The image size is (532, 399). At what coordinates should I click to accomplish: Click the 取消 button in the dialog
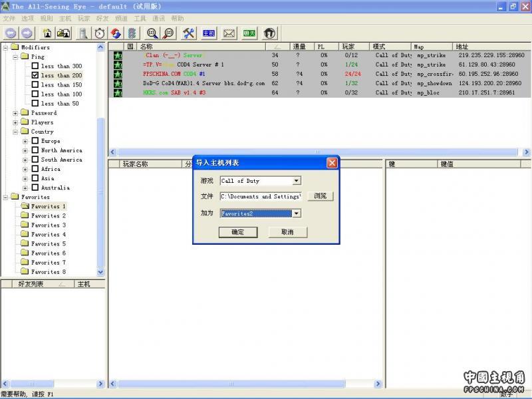[288, 232]
